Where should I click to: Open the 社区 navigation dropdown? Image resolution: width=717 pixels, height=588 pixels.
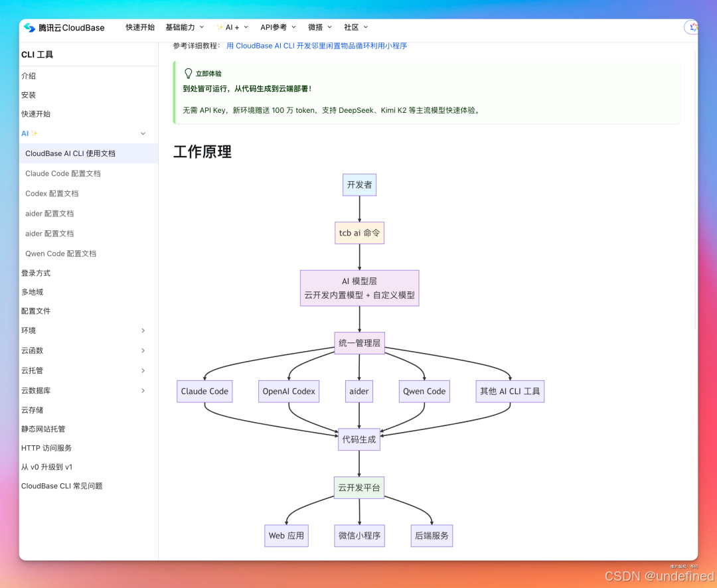pyautogui.click(x=356, y=27)
